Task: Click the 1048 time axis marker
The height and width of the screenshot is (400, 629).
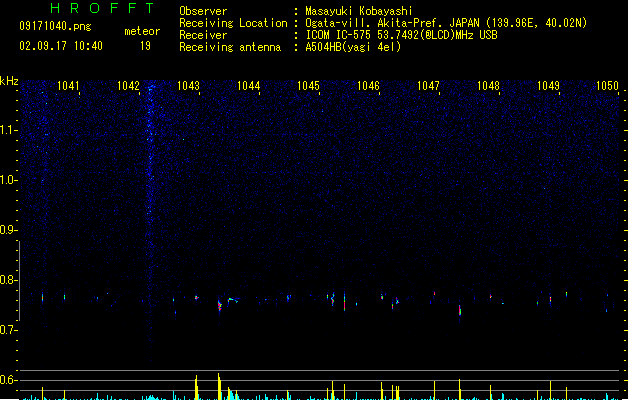Action: coord(488,86)
